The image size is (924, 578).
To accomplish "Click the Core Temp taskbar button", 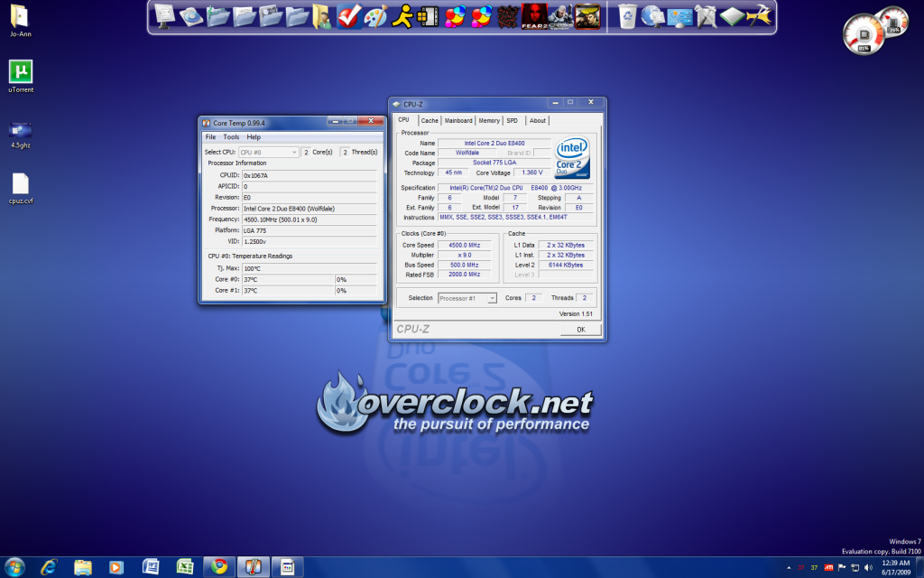I will point(254,566).
